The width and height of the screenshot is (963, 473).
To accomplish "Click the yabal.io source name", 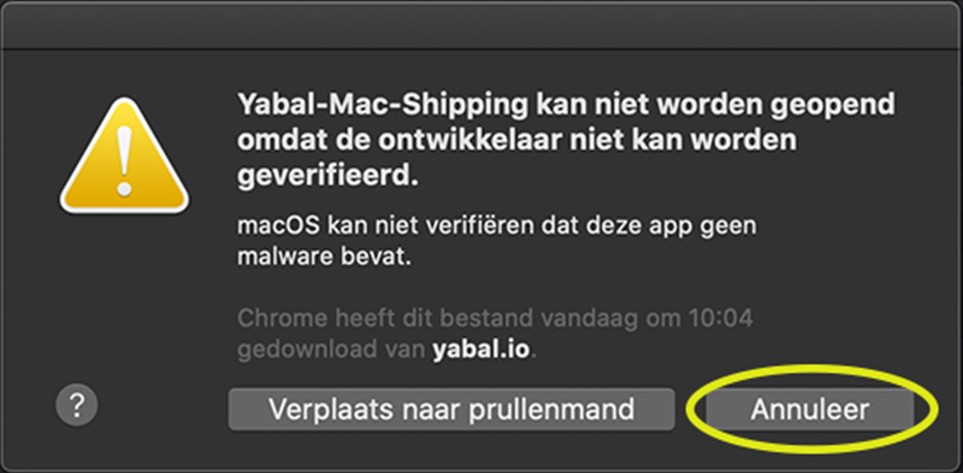I will click(x=481, y=350).
